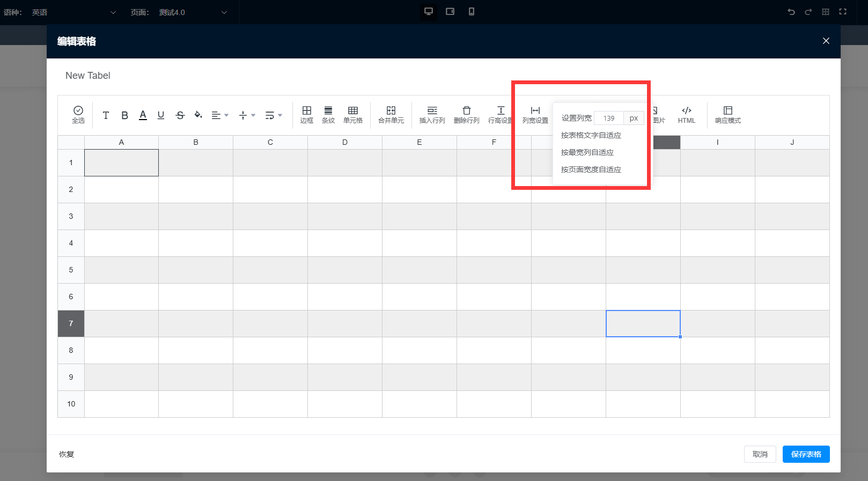Click the 全选 select-all icon
The width and height of the screenshot is (868, 481).
78,114
